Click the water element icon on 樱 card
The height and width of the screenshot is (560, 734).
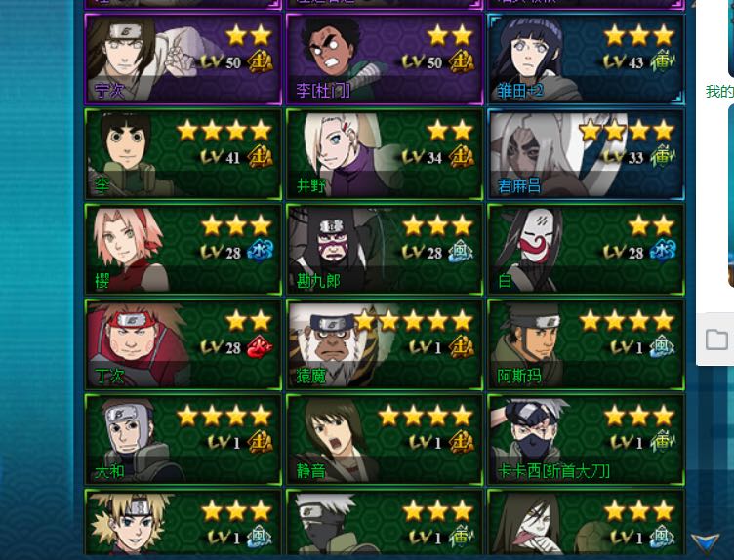coord(261,252)
